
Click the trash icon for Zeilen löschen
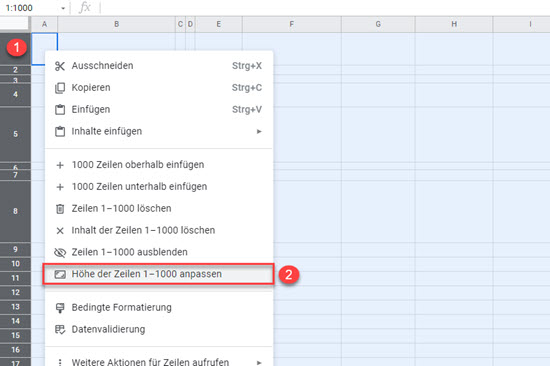point(60,209)
